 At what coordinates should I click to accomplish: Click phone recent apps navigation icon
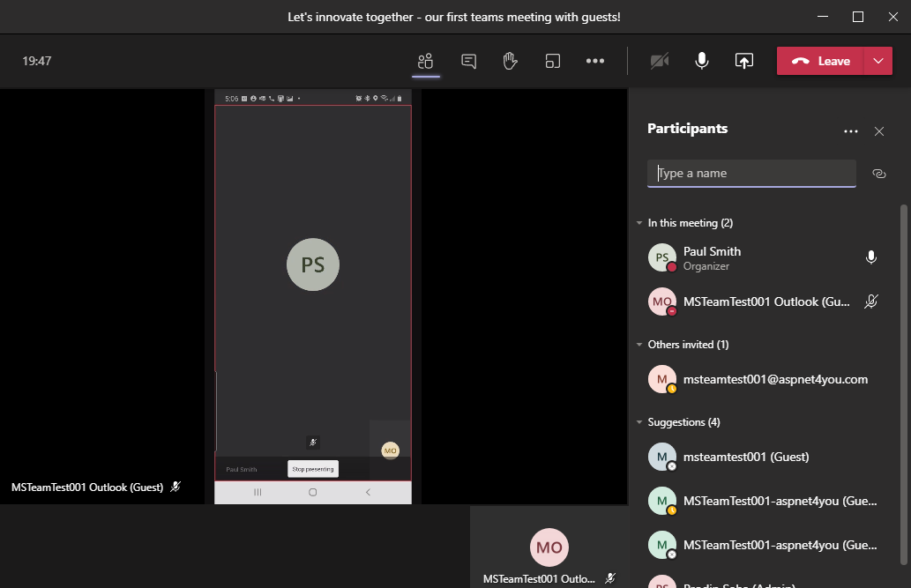[x=258, y=492]
